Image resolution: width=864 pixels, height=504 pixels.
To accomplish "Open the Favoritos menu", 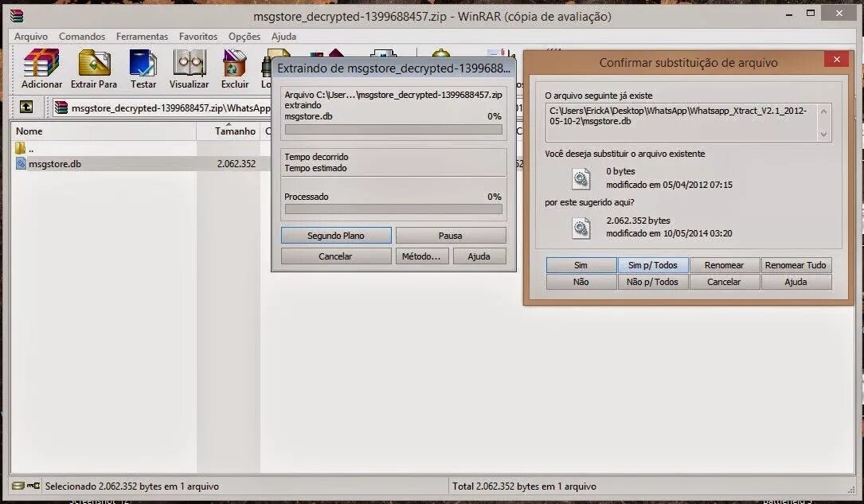I will (x=198, y=37).
